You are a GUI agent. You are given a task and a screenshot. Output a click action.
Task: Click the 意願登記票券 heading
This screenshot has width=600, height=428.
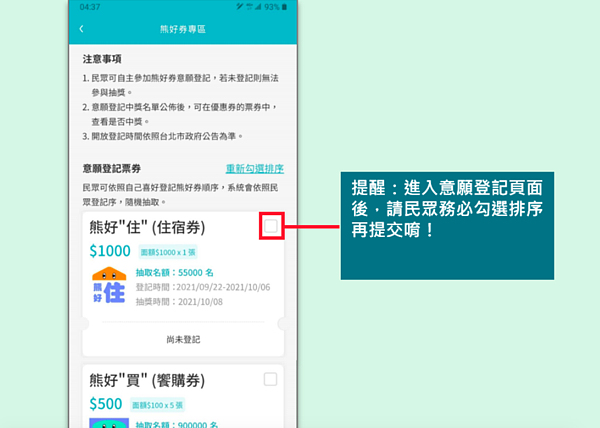112,169
